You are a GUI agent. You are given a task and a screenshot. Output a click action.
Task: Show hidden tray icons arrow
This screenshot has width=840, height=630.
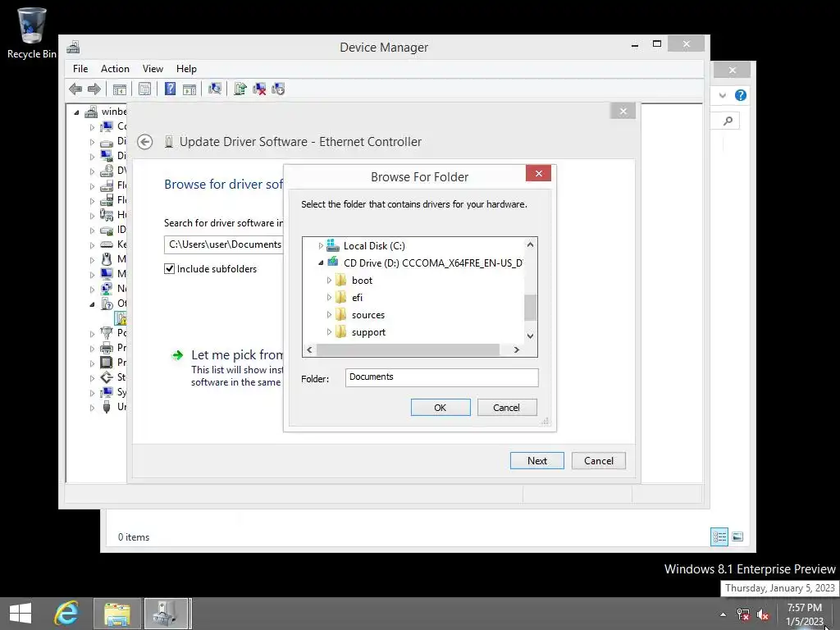click(x=723, y=614)
